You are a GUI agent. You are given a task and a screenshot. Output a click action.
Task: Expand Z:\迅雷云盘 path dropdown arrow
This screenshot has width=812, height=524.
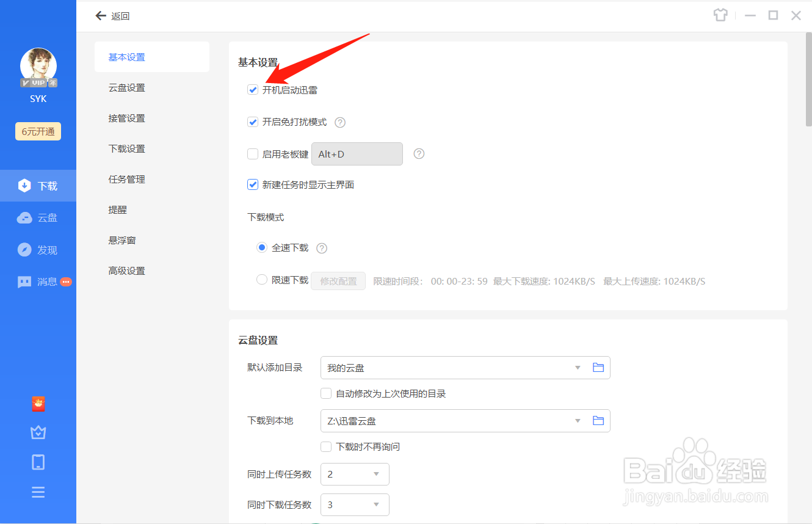578,421
